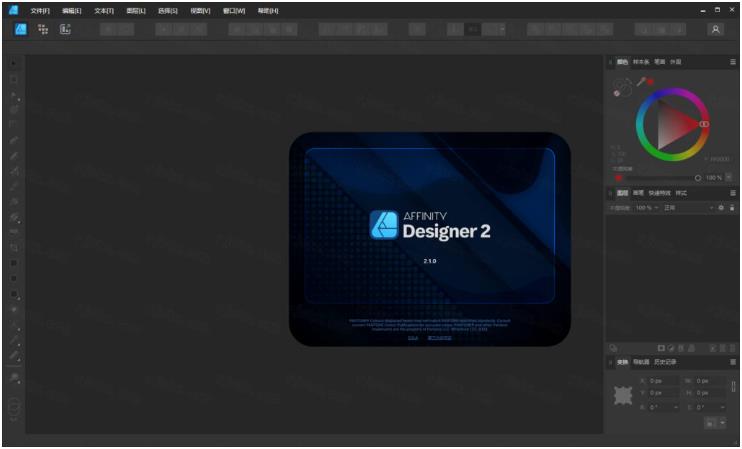Open the 文本(T) menu
The image size is (742, 449).
click(104, 10)
